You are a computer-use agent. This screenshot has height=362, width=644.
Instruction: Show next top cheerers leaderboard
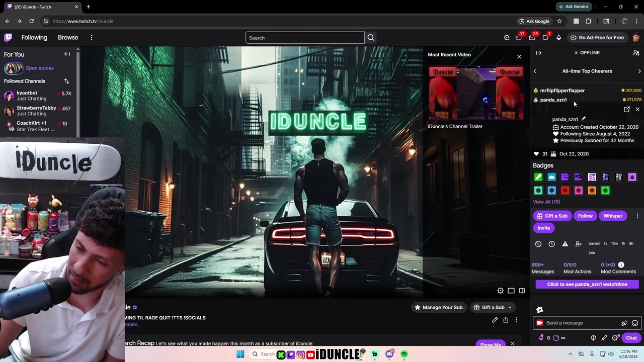coord(639,71)
